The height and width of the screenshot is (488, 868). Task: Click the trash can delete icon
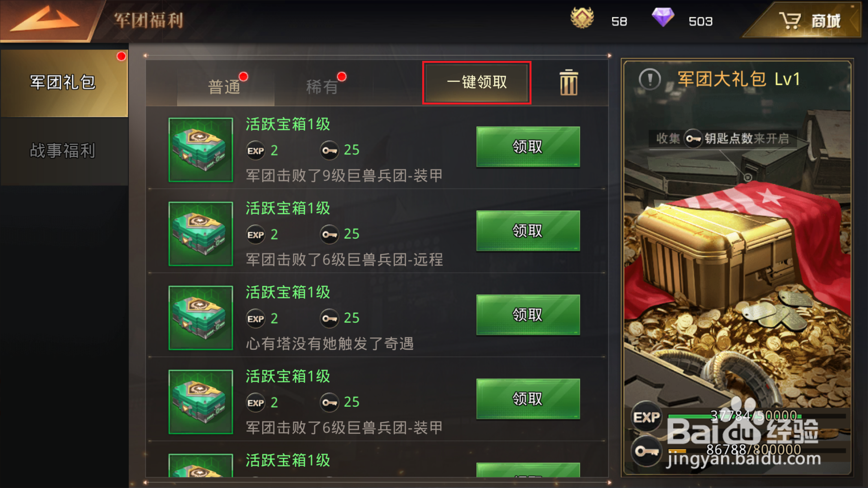(568, 82)
